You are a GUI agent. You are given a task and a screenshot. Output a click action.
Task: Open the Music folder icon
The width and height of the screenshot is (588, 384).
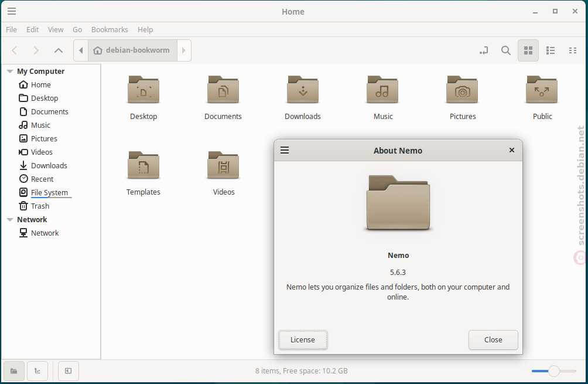click(x=382, y=90)
